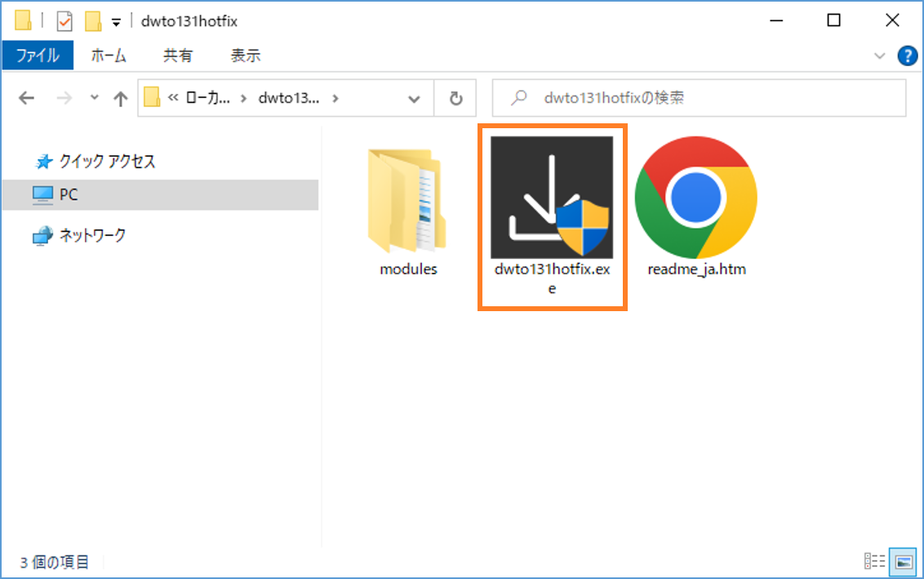Close the dwto131hotfix window
The image size is (924, 579).
(892, 20)
